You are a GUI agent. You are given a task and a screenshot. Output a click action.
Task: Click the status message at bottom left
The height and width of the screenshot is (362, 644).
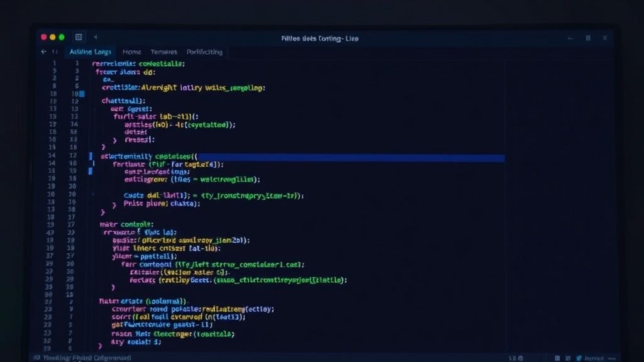coord(87,358)
